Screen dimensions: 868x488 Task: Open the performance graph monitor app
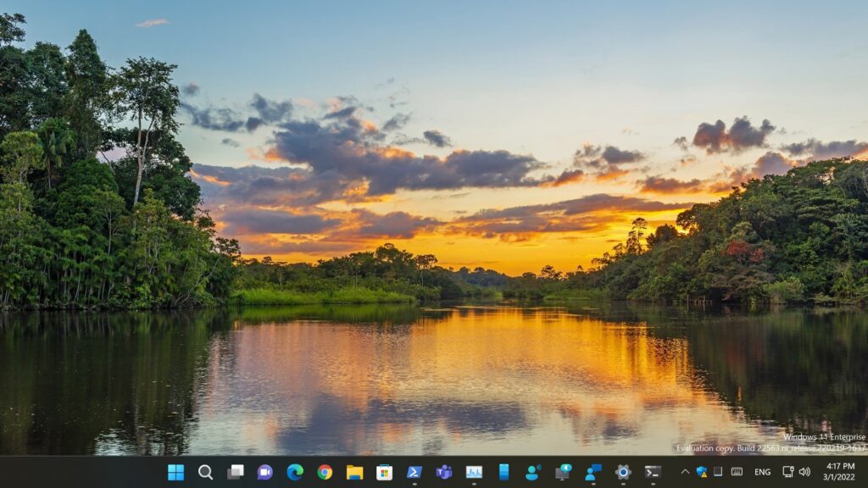[x=474, y=472]
